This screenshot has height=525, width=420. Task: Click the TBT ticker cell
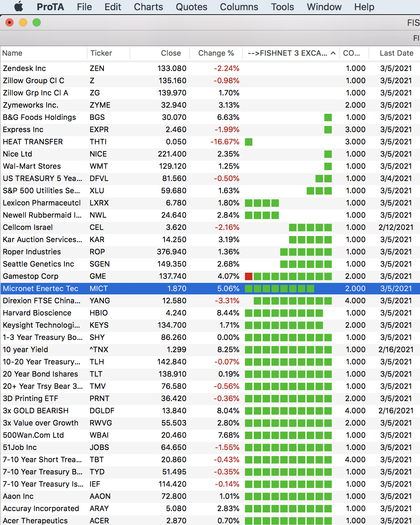tap(97, 459)
